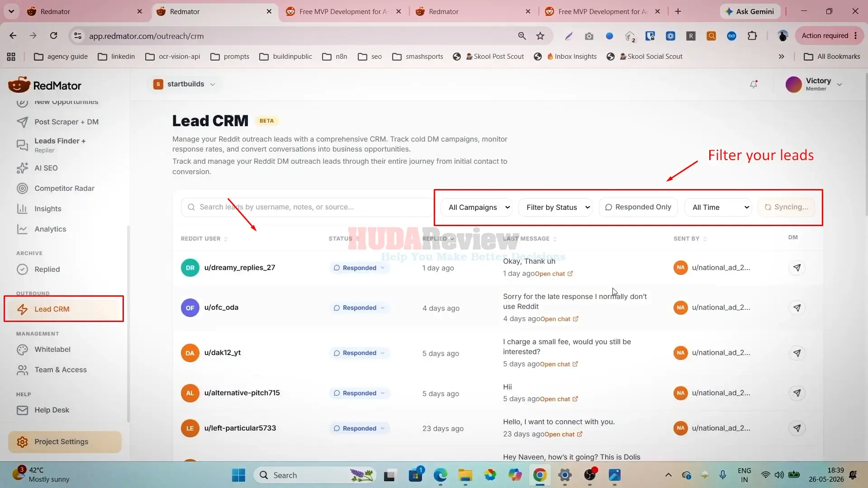Focus the leads search field
The image size is (868, 488).
[x=308, y=207]
